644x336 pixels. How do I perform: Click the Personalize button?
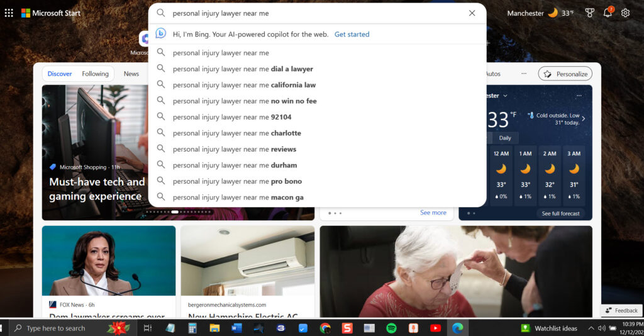[x=565, y=74]
